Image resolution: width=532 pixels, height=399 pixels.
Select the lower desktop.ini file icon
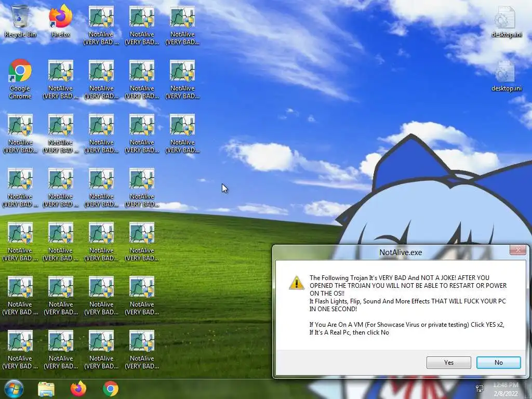click(506, 76)
